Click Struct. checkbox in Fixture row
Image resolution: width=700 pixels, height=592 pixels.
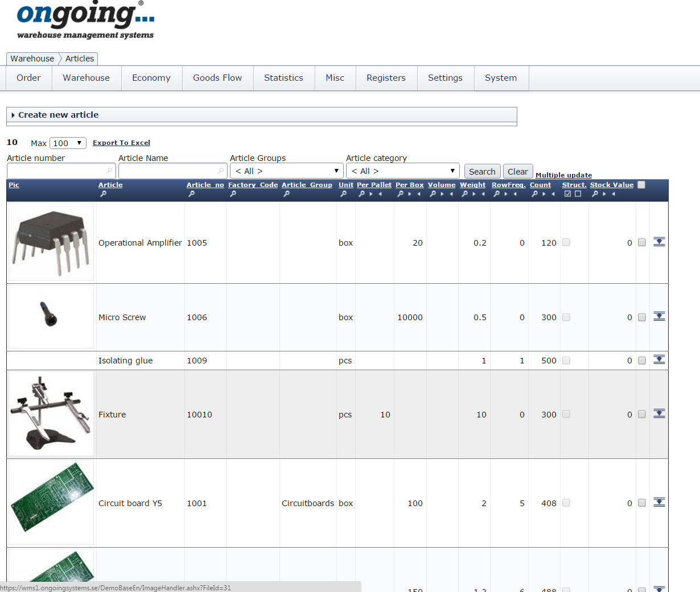pos(566,414)
